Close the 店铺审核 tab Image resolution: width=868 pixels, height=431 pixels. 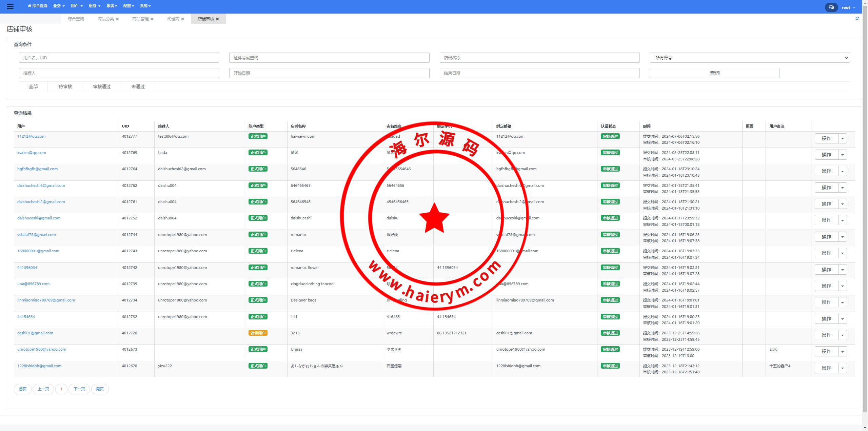pos(217,19)
